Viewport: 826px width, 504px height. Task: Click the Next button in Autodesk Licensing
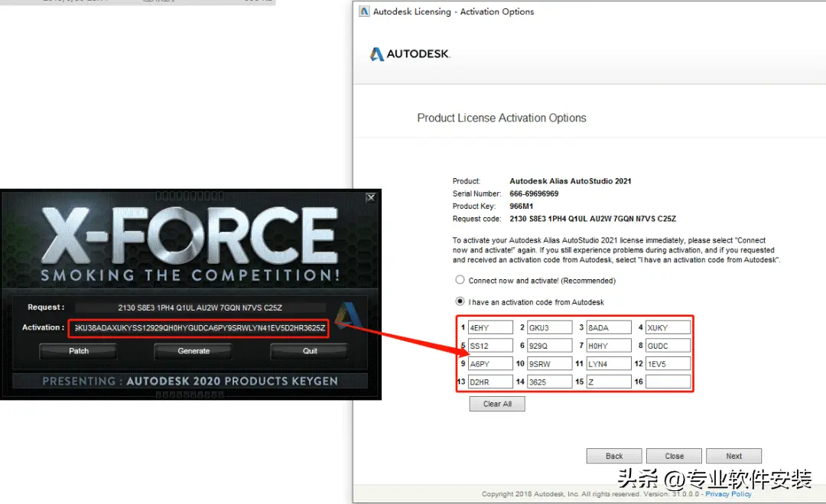pyautogui.click(x=733, y=456)
